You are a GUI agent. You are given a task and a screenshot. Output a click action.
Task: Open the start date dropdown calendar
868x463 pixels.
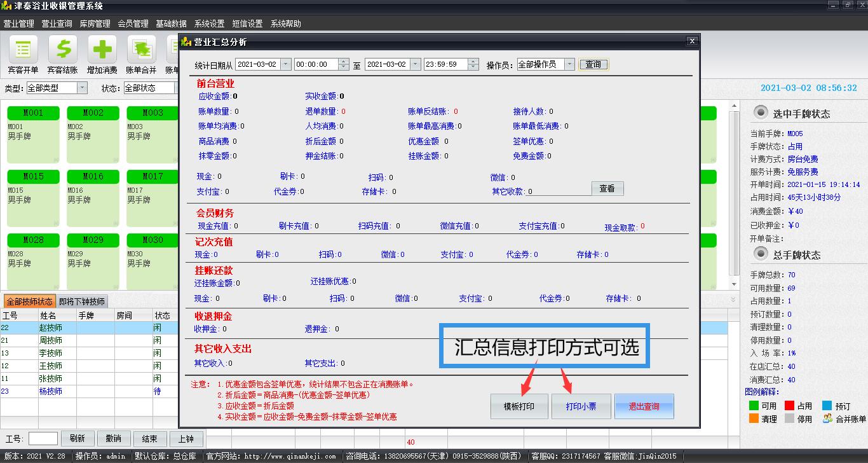coord(285,64)
